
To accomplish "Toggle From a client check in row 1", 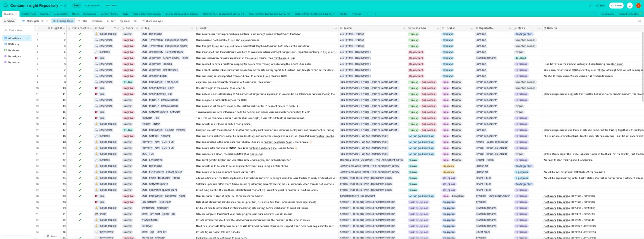I will coord(80,34).
